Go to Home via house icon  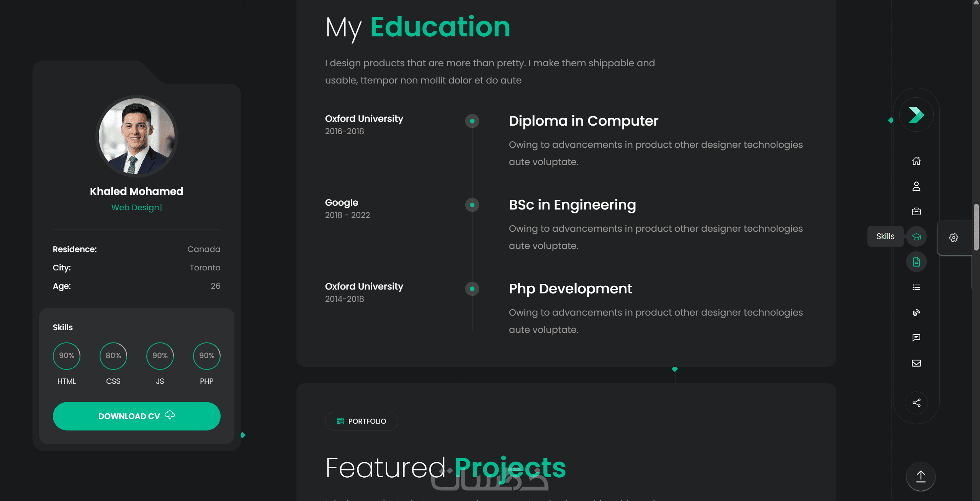(916, 161)
